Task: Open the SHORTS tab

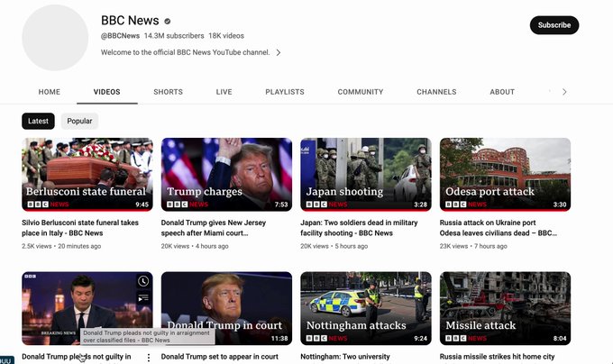Action: pyautogui.click(x=168, y=92)
